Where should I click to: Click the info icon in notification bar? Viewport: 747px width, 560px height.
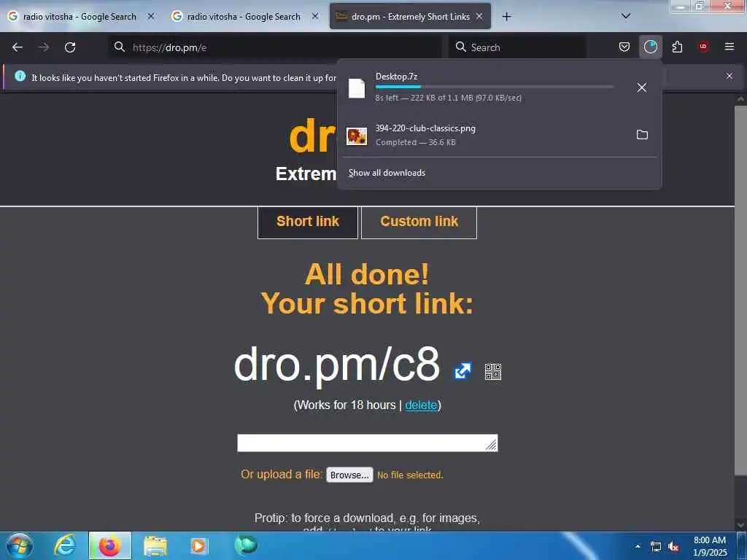pyautogui.click(x=20, y=76)
